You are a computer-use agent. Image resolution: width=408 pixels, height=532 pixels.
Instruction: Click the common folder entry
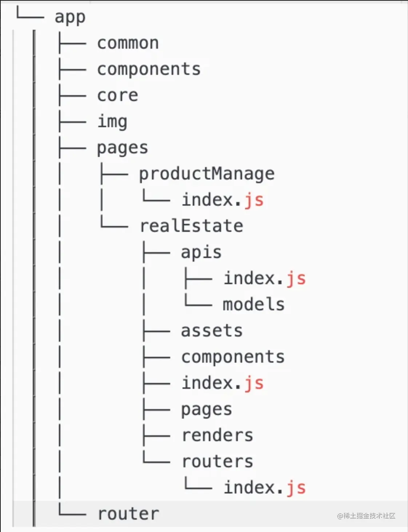coord(128,43)
